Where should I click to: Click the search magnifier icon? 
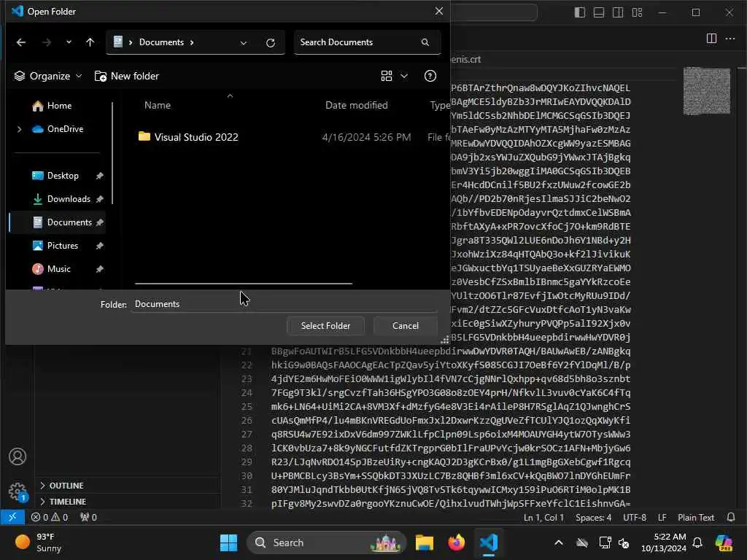pos(425,42)
